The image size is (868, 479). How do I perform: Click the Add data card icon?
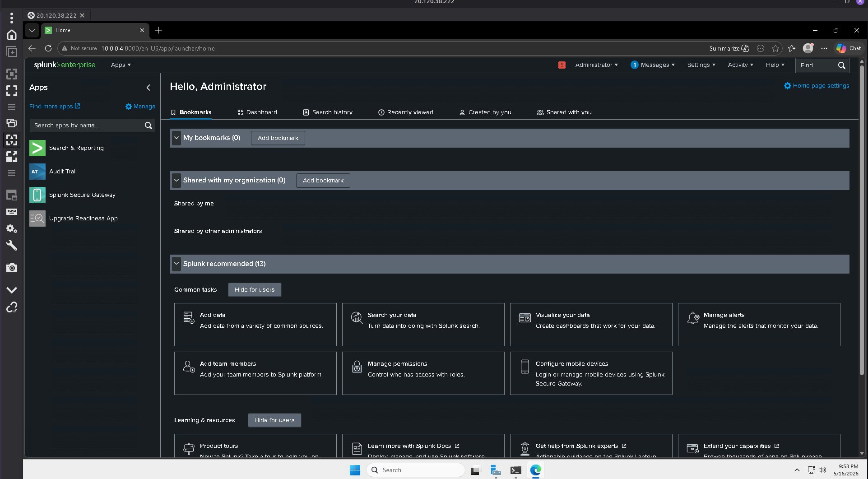[x=189, y=318]
